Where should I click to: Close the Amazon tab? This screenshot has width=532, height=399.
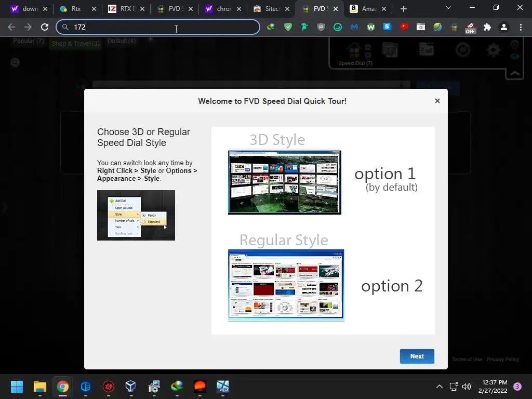tap(384, 9)
